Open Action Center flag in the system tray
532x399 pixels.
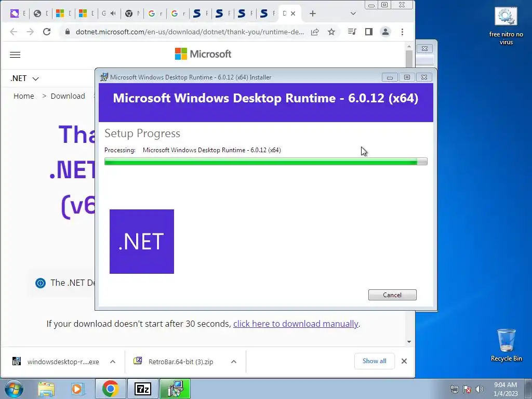click(467, 389)
